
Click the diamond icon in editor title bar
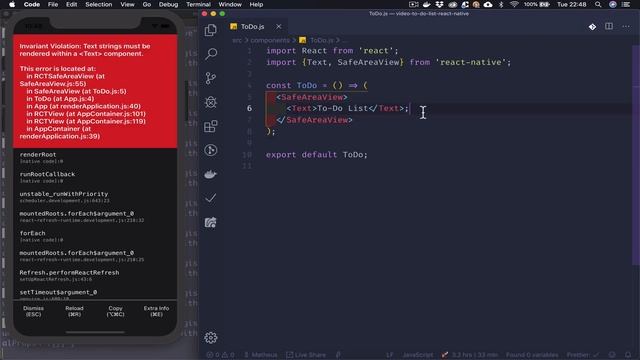coord(592,27)
